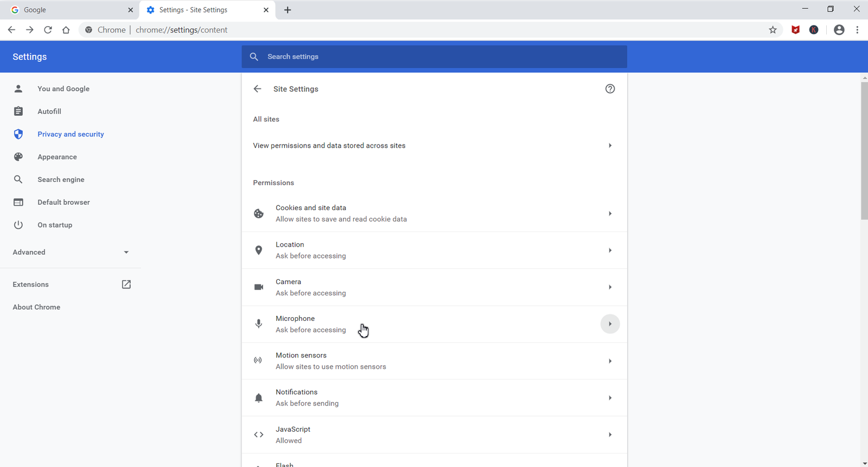Select the Settings - Site Settings tab
Screen dimensions: 868x467
click(x=208, y=10)
